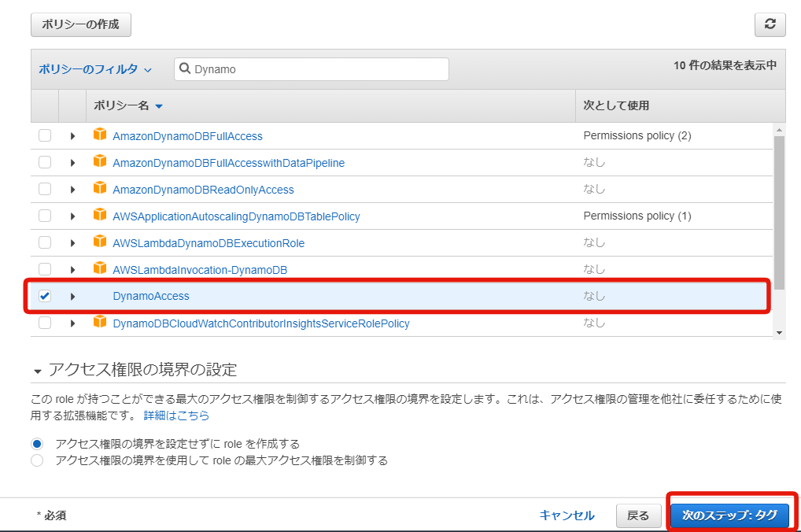Open DynamoDBCloudWatchContributorInsightsServiceRolePolicy link
The image size is (801, 532).
(261, 323)
